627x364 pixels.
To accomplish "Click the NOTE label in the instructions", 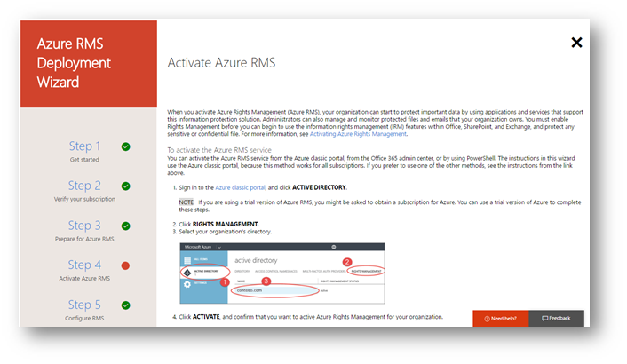I will (x=186, y=202).
